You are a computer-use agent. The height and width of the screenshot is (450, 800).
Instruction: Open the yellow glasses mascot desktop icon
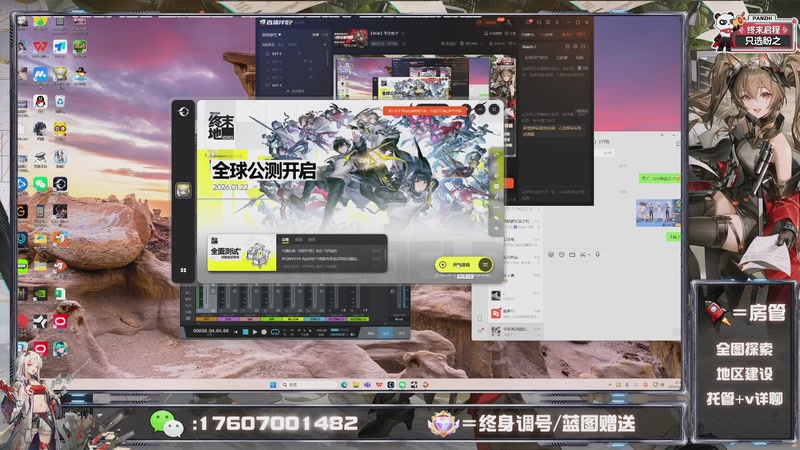click(x=60, y=129)
